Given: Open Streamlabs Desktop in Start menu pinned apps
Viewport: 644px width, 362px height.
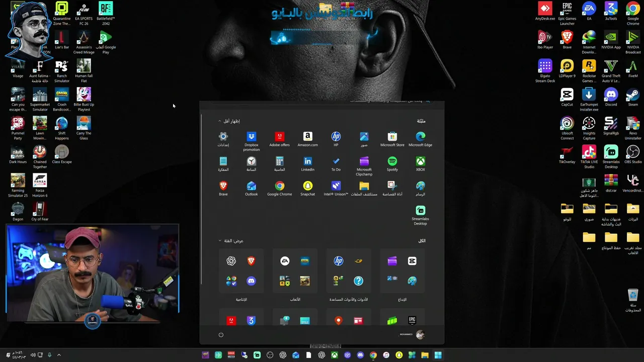Looking at the screenshot, I should point(420,215).
